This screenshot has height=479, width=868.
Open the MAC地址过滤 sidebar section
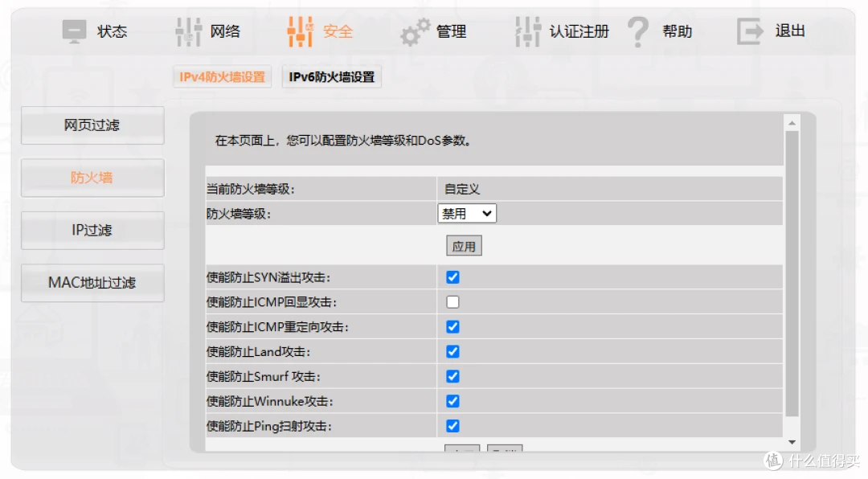(x=92, y=283)
